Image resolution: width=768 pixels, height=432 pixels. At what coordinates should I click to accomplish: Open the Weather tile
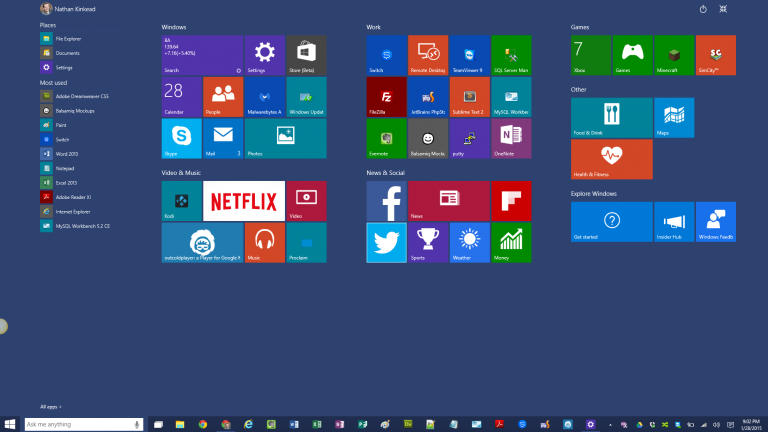469,242
